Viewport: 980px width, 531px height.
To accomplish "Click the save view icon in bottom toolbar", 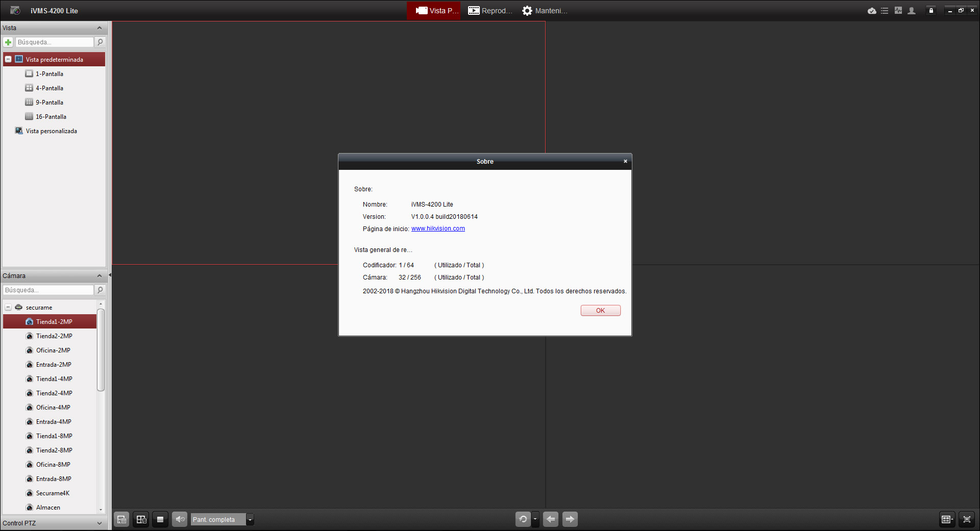I will pyautogui.click(x=121, y=519).
